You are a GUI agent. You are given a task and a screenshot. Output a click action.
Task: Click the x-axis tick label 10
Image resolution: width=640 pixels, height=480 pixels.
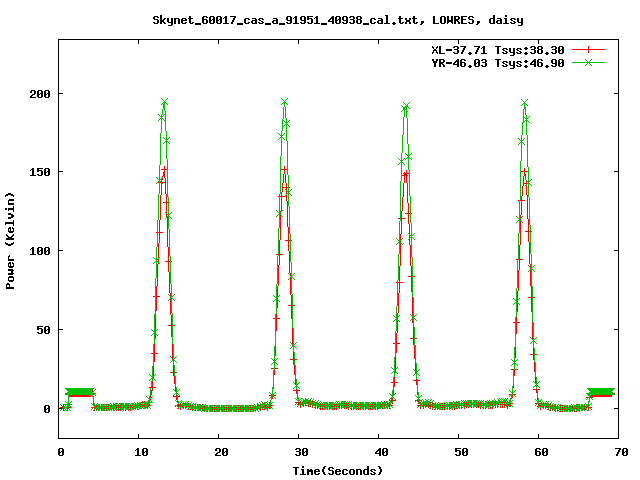click(x=141, y=452)
